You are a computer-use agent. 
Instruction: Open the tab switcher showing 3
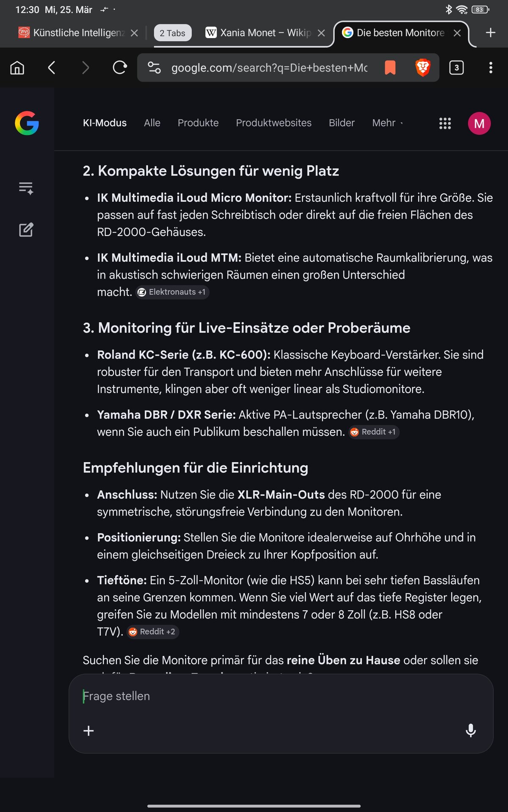(x=456, y=68)
